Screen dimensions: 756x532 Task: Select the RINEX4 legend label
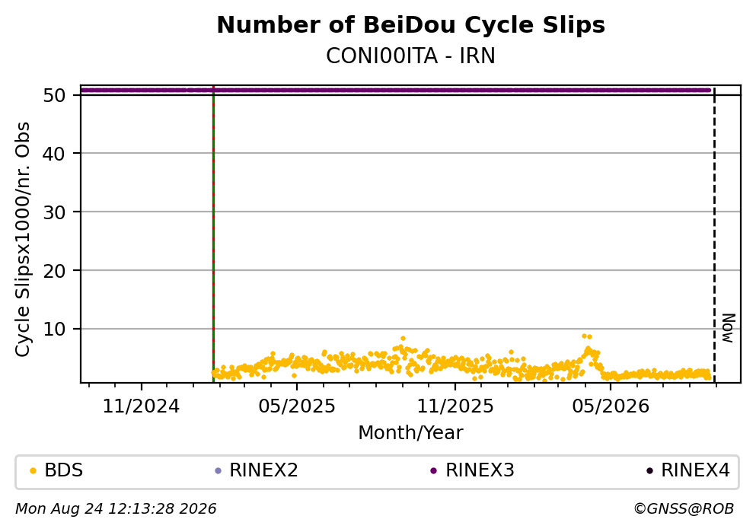point(695,470)
